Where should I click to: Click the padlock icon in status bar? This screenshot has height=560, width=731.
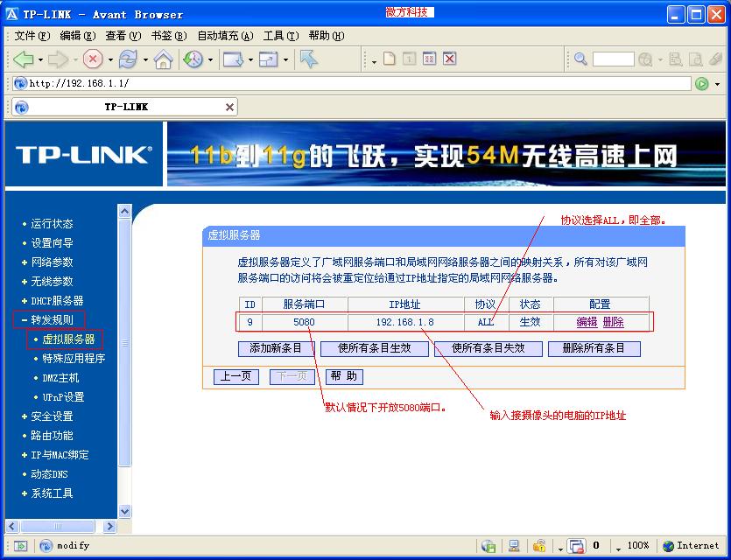[539, 545]
